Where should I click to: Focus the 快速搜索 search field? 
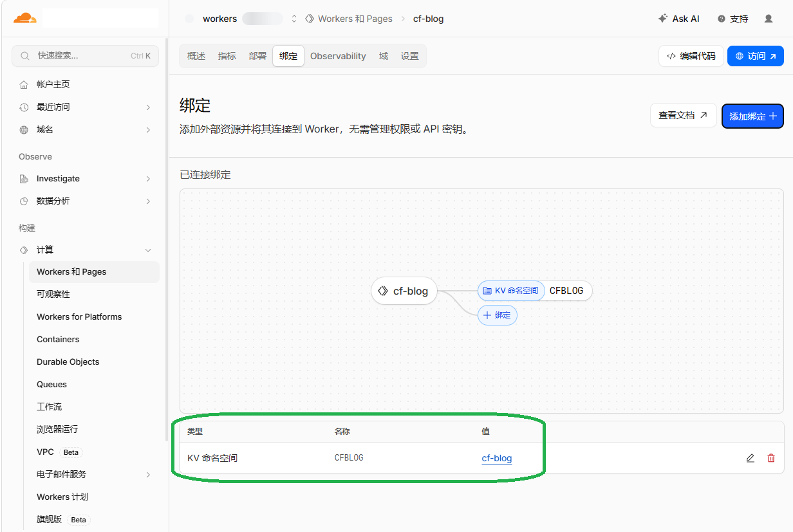[85, 56]
